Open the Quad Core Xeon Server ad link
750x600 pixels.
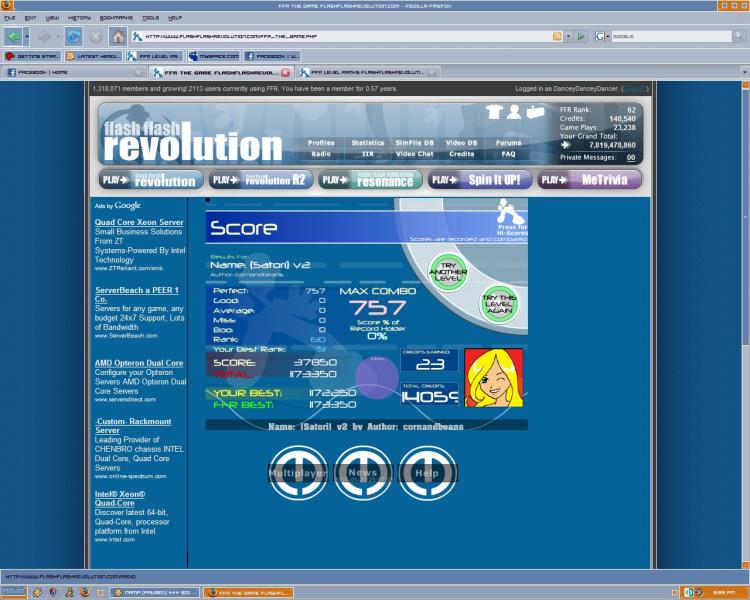[x=139, y=222]
